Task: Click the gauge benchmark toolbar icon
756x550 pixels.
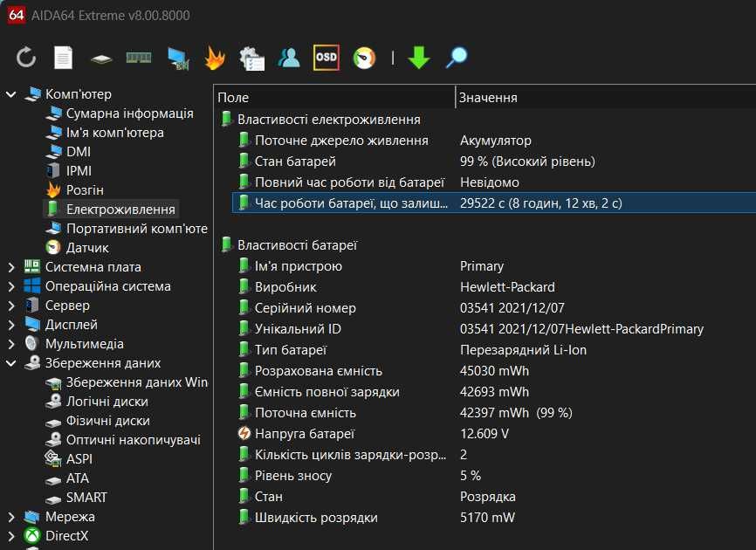Action: click(364, 58)
